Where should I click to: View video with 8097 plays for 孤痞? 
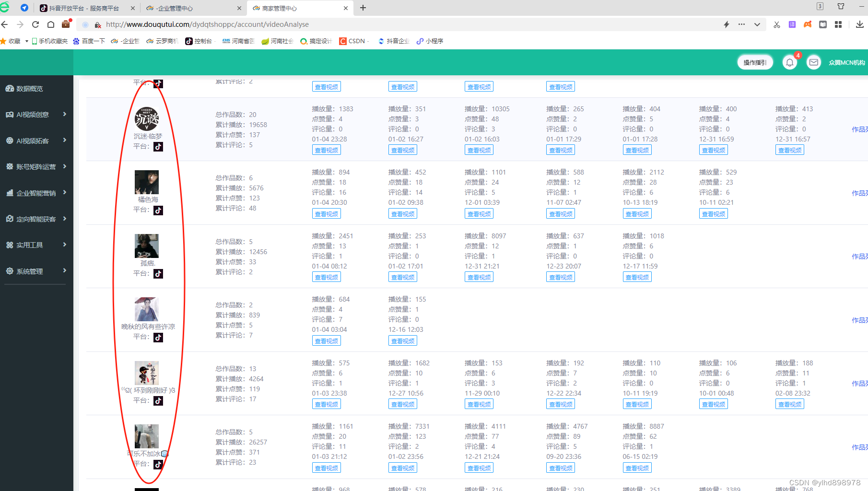(x=479, y=277)
